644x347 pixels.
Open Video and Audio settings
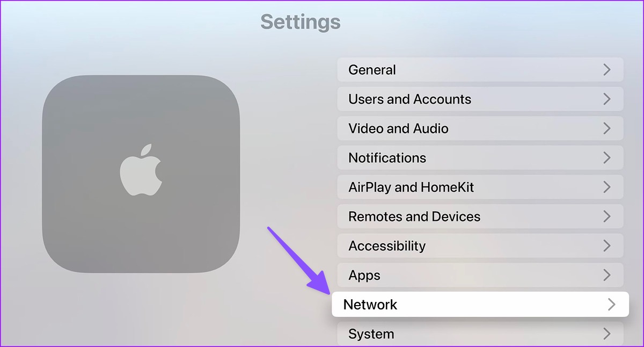click(x=480, y=128)
